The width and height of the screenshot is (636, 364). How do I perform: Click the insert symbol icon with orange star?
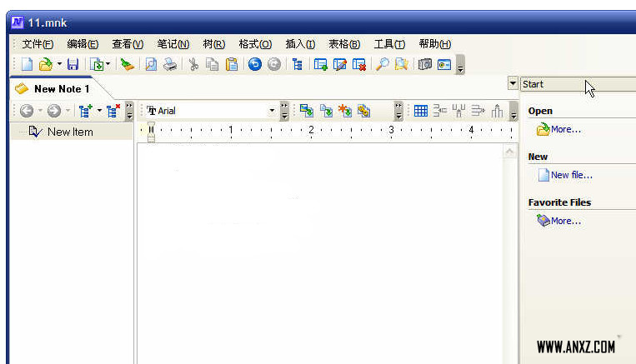(x=345, y=111)
